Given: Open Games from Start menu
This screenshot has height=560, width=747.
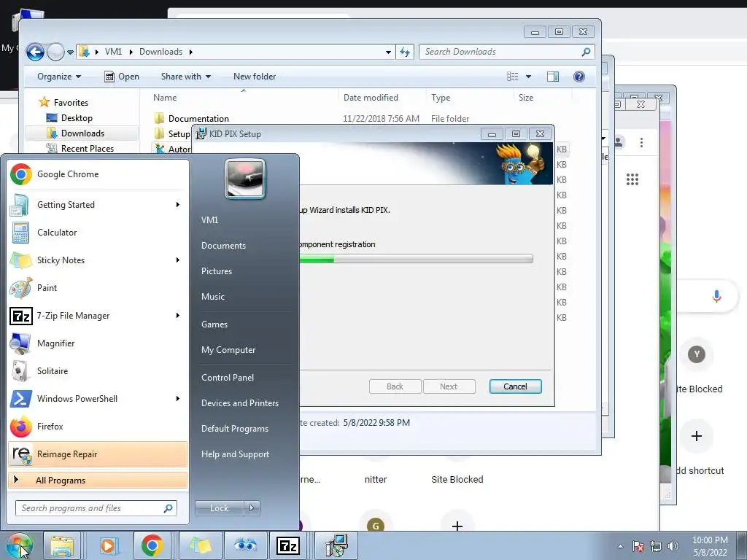Looking at the screenshot, I should pos(214,324).
